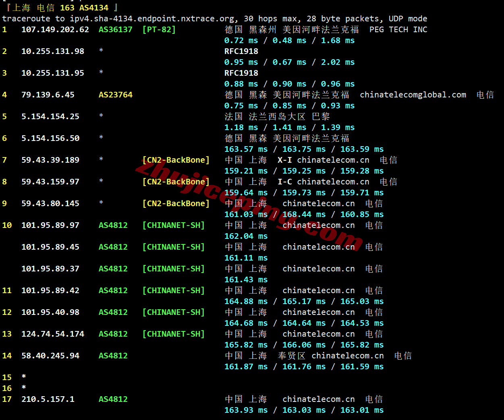Click the header text 163 AS4134
The image size is (504, 420).
tap(84, 8)
